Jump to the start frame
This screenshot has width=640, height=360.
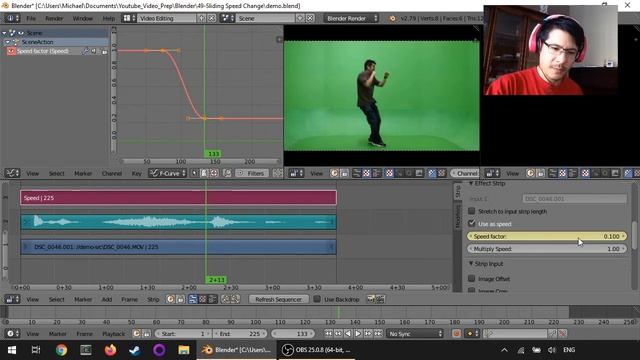coord(329,334)
